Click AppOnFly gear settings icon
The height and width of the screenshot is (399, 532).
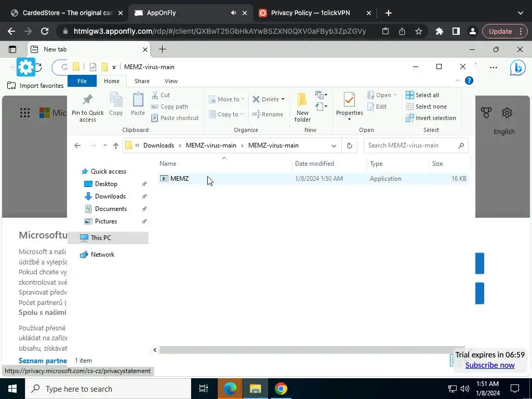26,67
